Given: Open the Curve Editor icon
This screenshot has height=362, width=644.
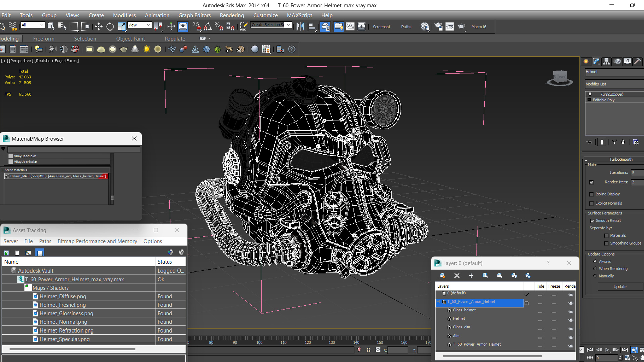Looking at the screenshot, I should tap(350, 26).
